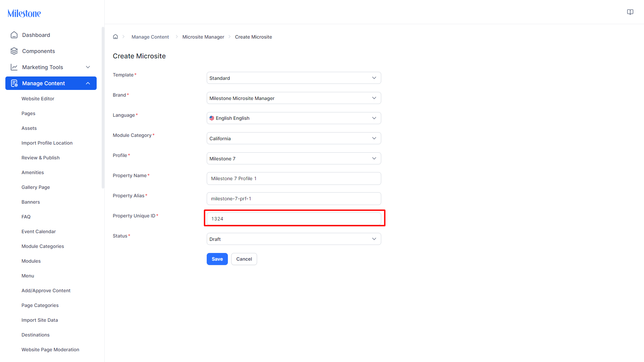Open the Language dropdown
The width and height of the screenshot is (644, 362).
pos(294,118)
